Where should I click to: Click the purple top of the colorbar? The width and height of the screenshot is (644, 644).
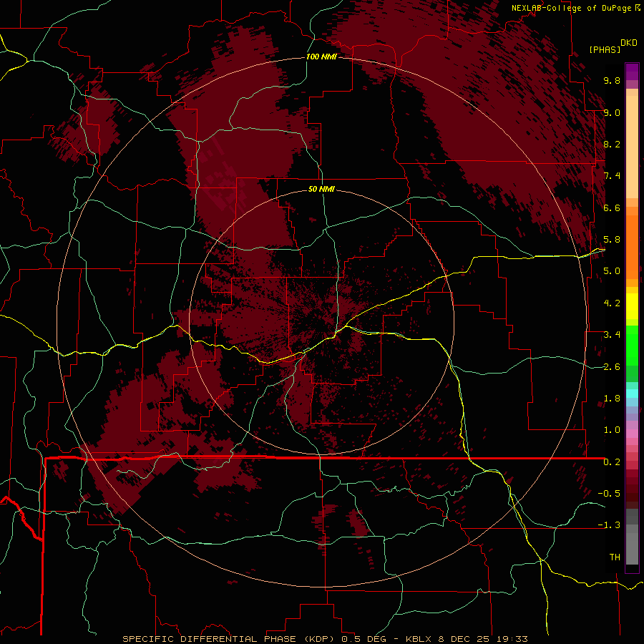click(x=632, y=72)
